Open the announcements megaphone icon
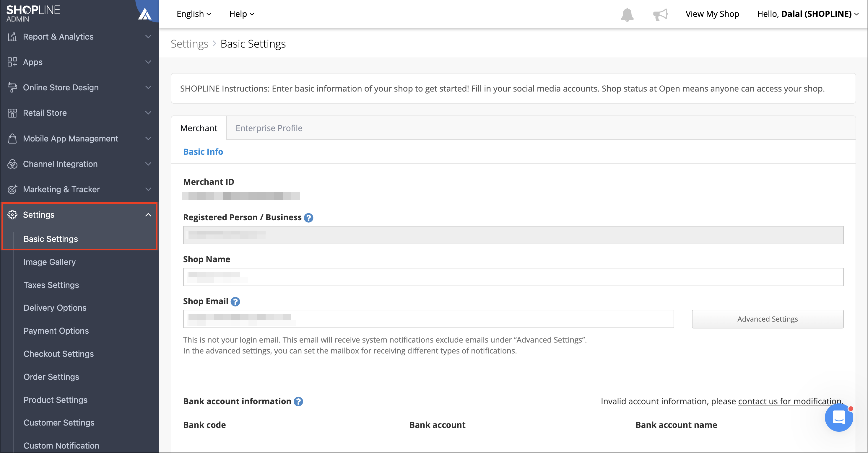The height and width of the screenshot is (453, 868). pos(660,14)
